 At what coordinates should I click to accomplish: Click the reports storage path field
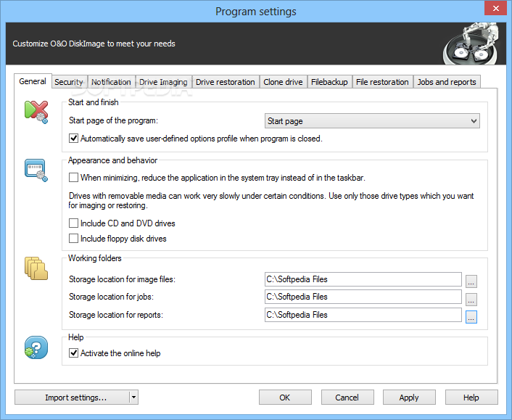pos(363,315)
